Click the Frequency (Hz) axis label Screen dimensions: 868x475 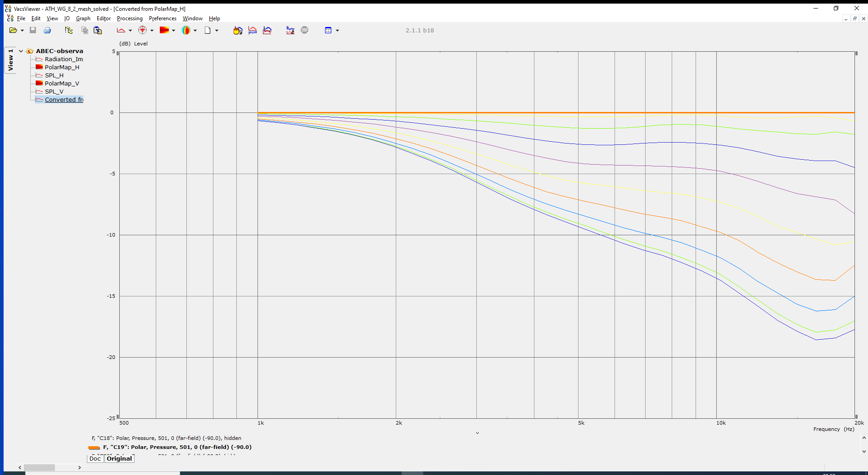pyautogui.click(x=834, y=429)
